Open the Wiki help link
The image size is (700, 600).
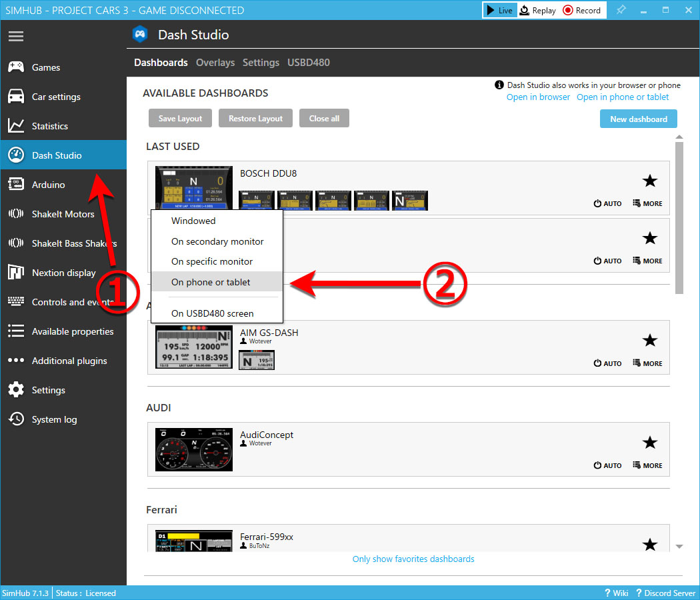point(617,593)
